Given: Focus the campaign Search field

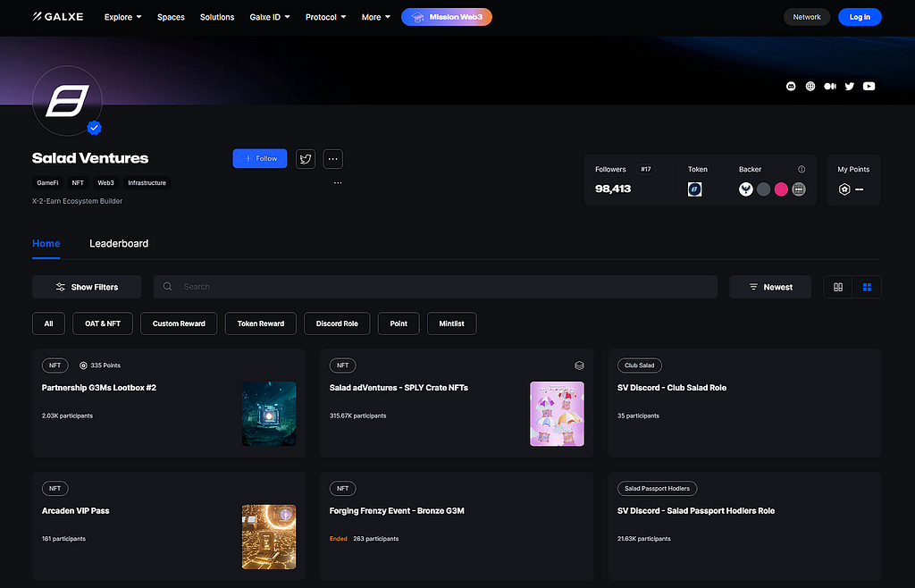Looking at the screenshot, I should (435, 287).
